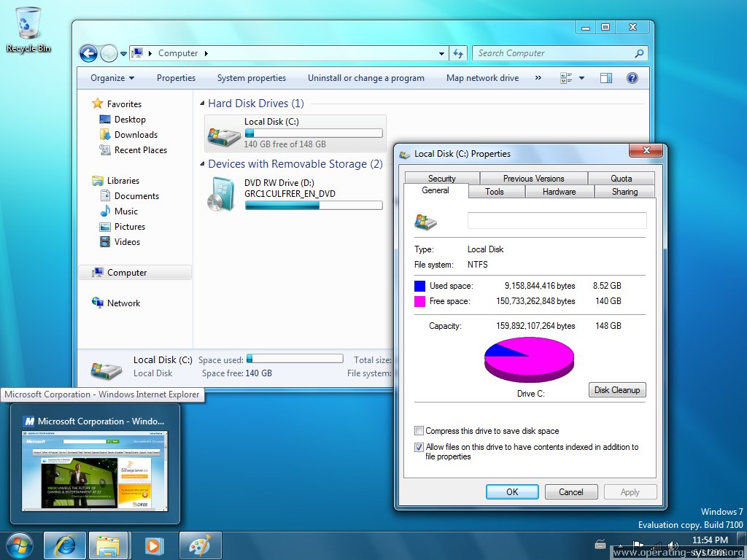Click the magenta Free space swatch
This screenshot has width=747, height=560.
pyautogui.click(x=419, y=301)
